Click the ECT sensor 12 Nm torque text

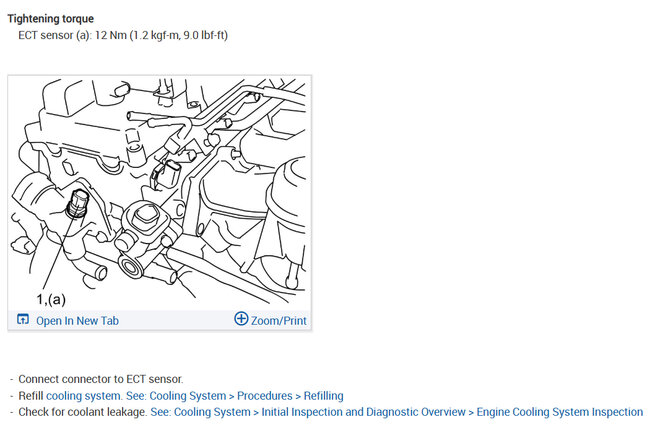pyautogui.click(x=123, y=35)
